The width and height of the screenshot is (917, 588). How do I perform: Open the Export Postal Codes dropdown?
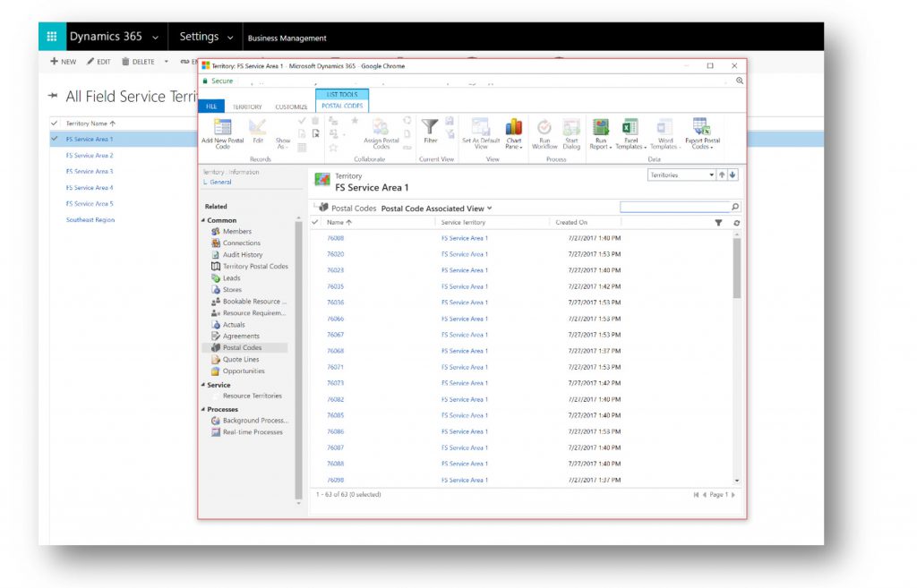702,134
